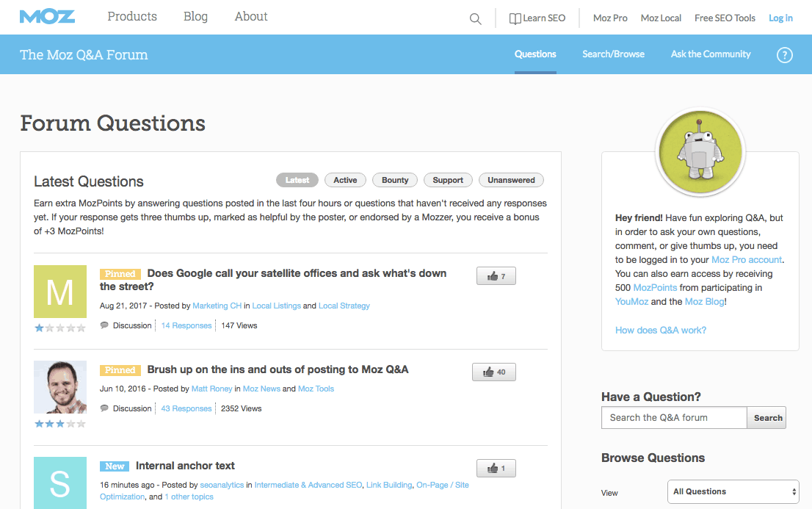This screenshot has width=812, height=509.
Task: Go to Learn SEO
Action: (537, 18)
